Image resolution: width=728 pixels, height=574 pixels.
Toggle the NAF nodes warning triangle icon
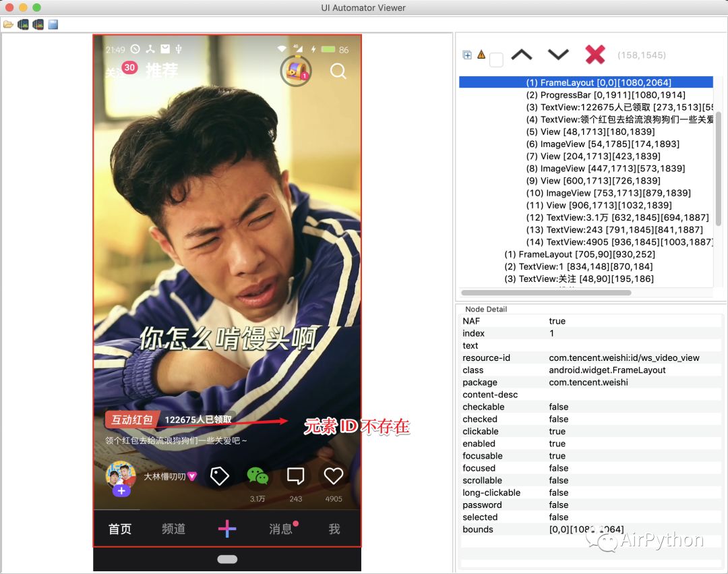pos(481,55)
